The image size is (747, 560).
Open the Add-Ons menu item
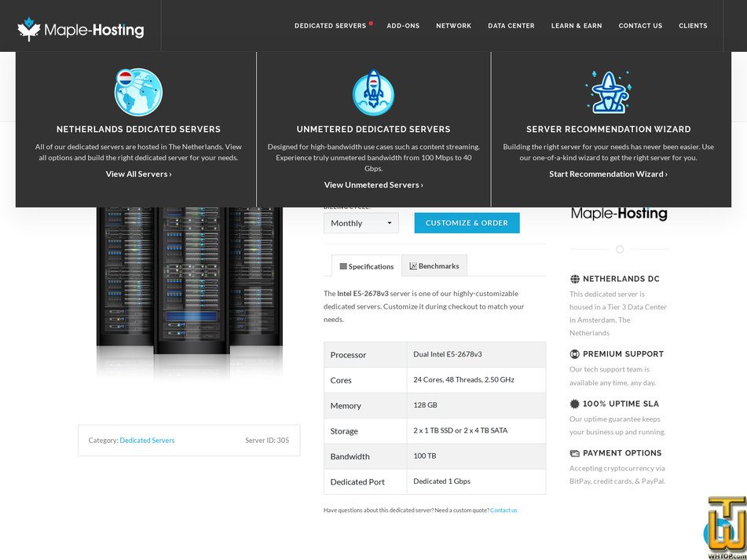403,26
